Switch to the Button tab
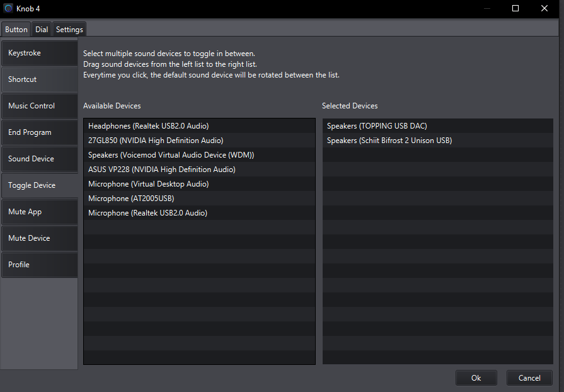Image resolution: width=564 pixels, height=392 pixels. pyautogui.click(x=16, y=30)
